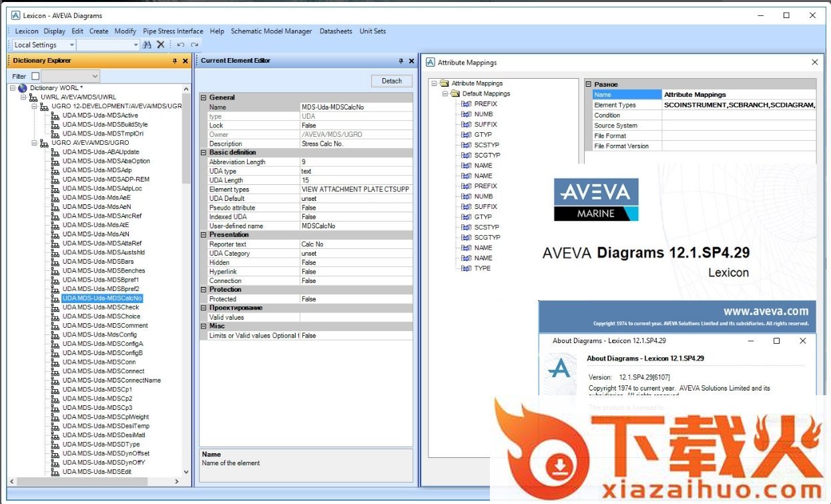
Task: Open the Schematic Model Manager menu
Action: (x=271, y=31)
